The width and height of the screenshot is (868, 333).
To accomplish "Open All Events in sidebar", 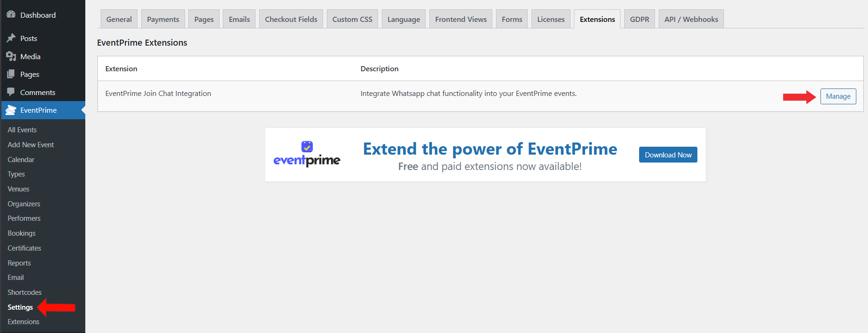I will pyautogui.click(x=22, y=130).
